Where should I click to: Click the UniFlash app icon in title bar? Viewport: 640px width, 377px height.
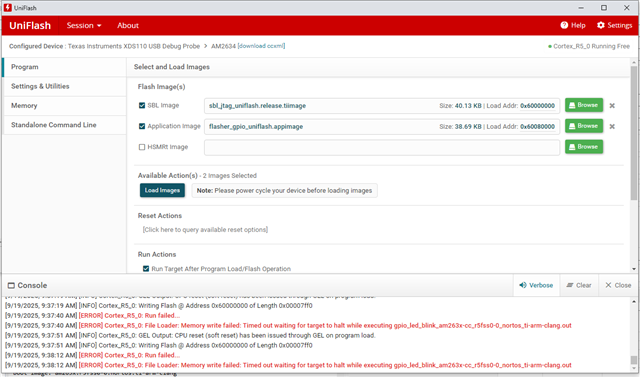click(x=8, y=8)
